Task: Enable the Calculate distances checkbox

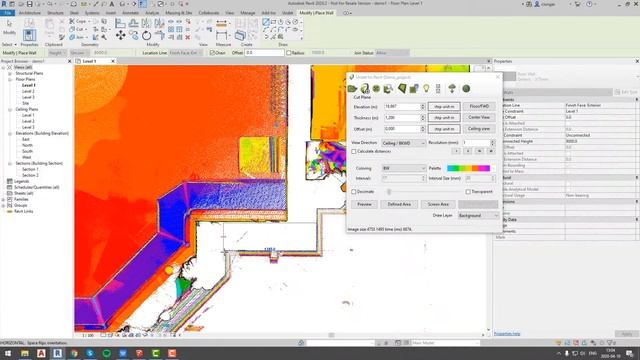Action: pos(354,151)
